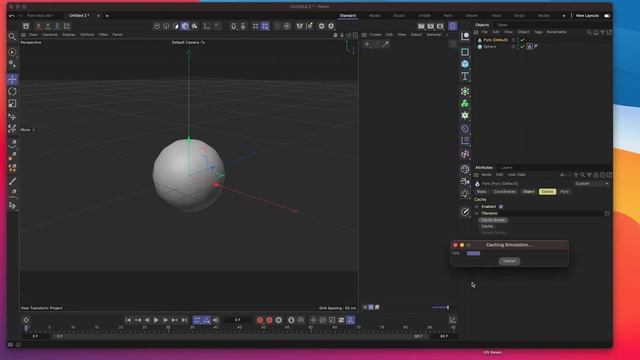The image size is (640, 360).
Task: Go to start of animation
Action: click(128, 320)
